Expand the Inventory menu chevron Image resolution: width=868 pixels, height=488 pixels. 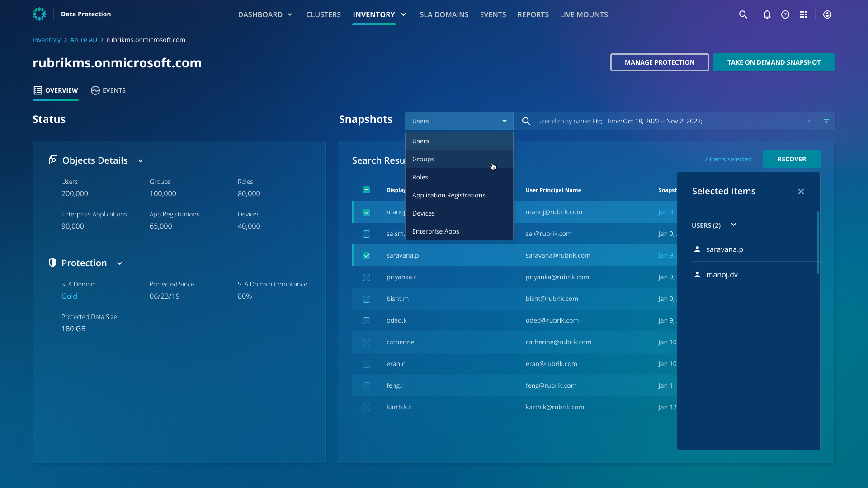click(x=404, y=14)
